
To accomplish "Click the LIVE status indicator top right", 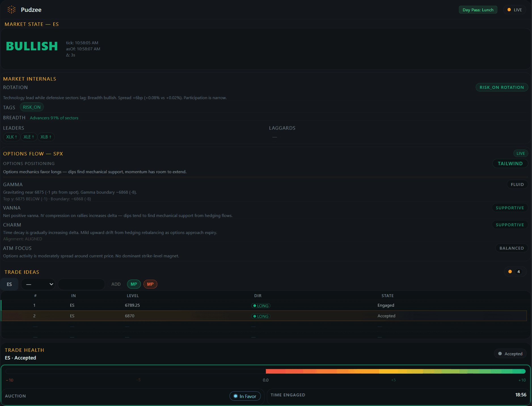I will [x=514, y=9].
